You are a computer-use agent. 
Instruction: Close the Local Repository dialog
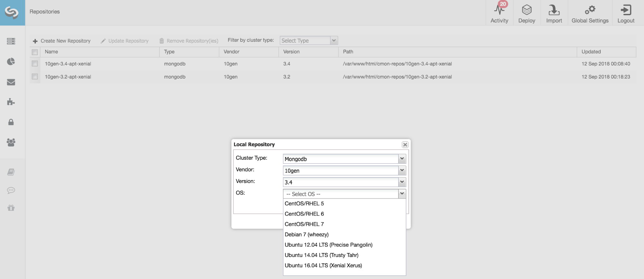click(405, 145)
